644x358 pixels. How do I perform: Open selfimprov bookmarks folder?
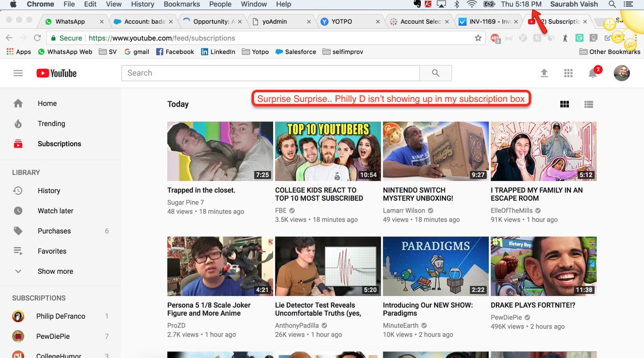(x=342, y=52)
